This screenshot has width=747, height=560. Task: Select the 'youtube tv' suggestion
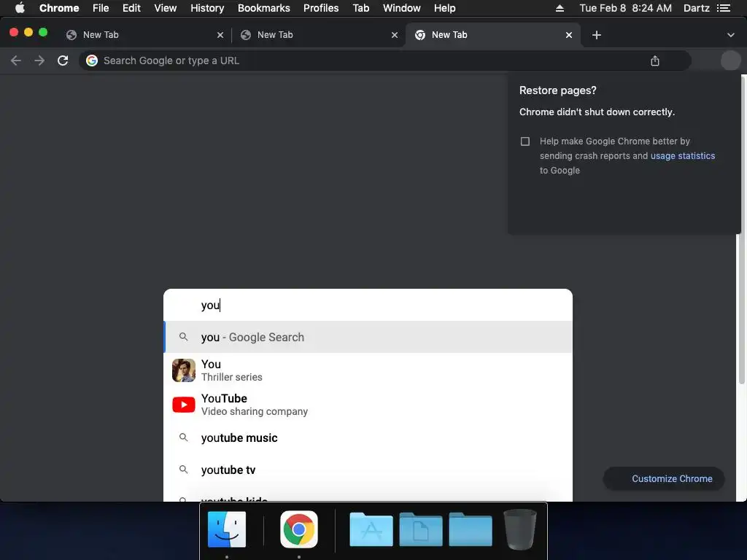click(368, 470)
